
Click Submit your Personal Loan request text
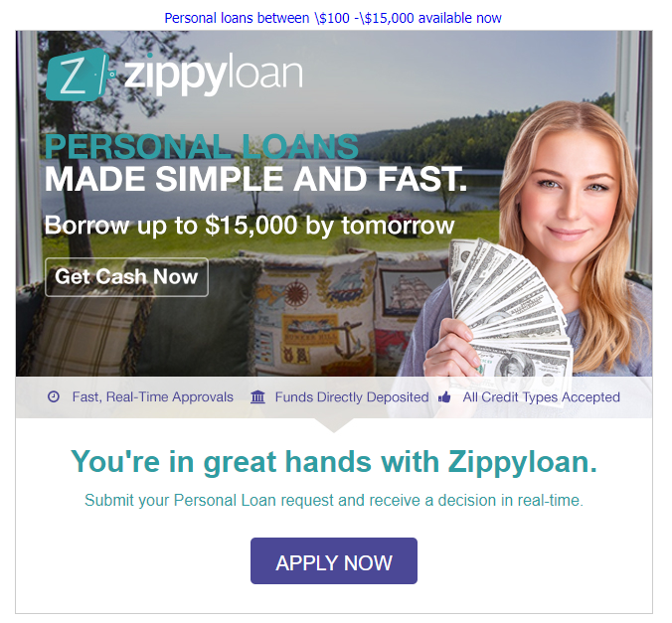pos(334,500)
